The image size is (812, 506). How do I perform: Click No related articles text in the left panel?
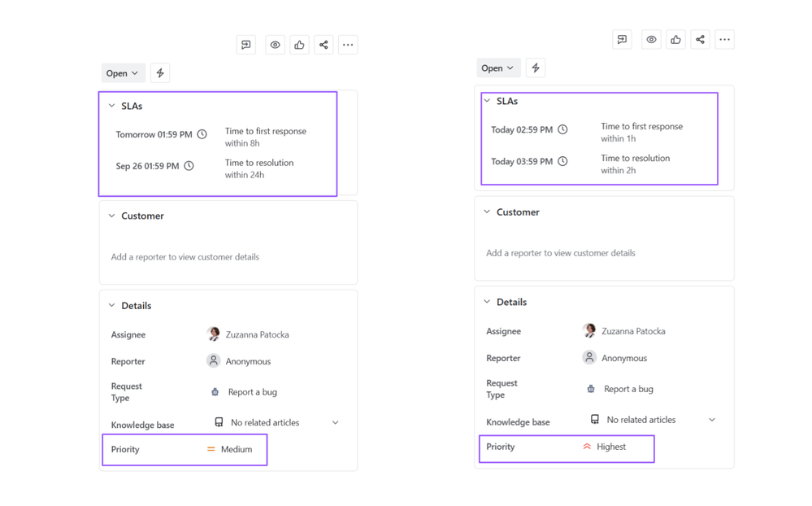265,422
